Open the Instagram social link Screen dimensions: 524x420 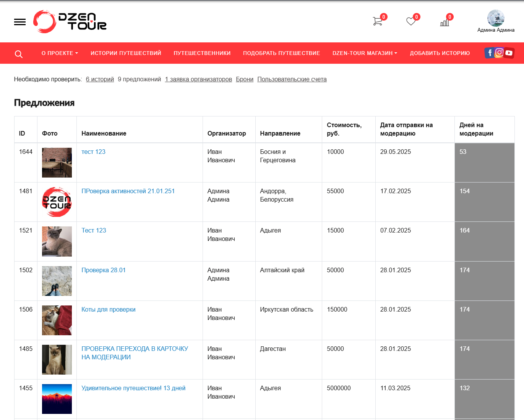point(499,53)
